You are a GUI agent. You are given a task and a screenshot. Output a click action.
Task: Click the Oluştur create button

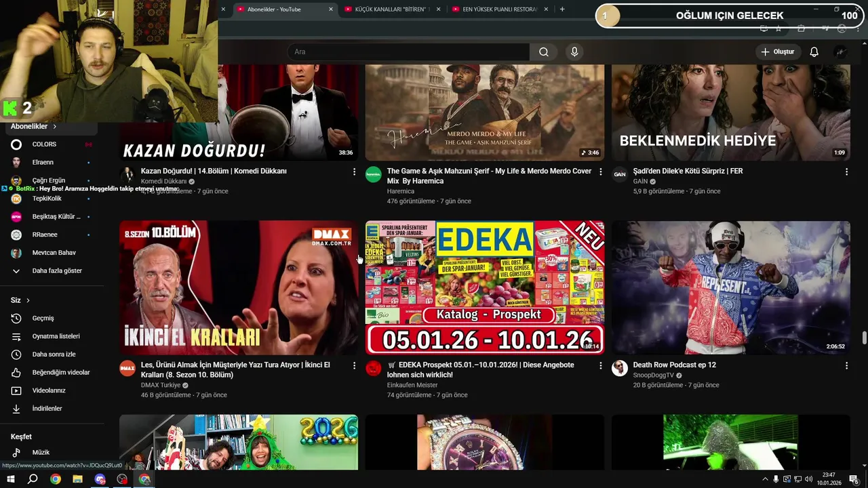[778, 52]
